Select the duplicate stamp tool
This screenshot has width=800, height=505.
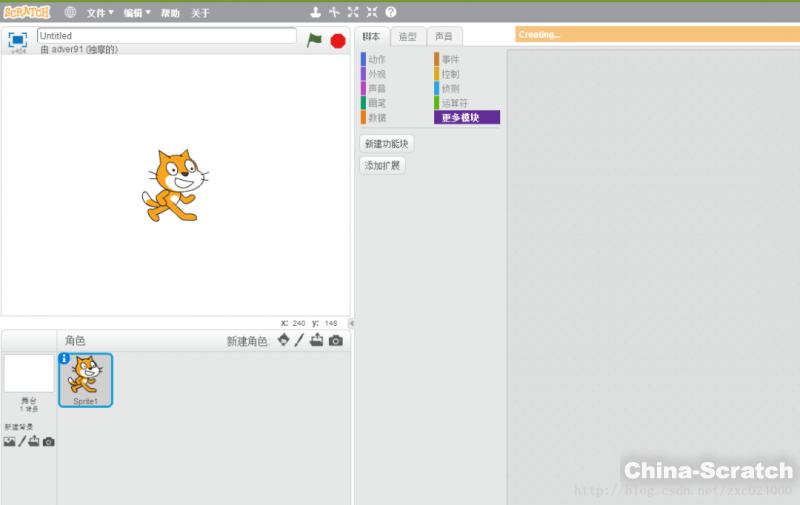(316, 12)
